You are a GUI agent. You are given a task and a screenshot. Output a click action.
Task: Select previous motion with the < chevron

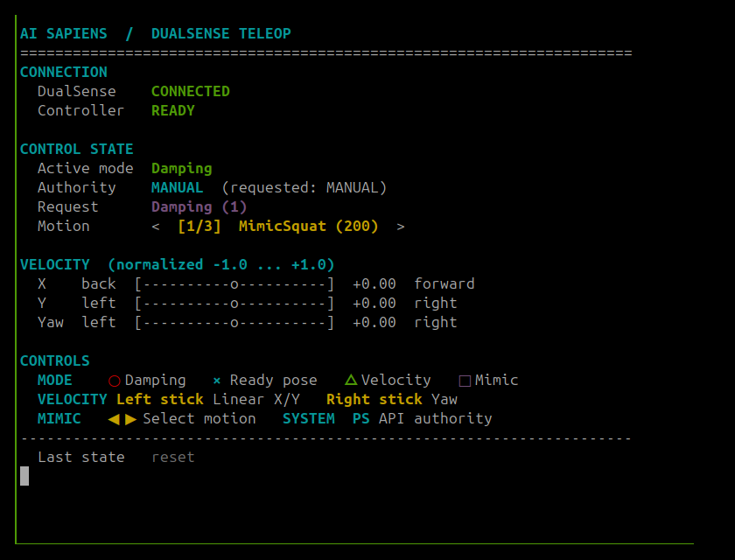pyautogui.click(x=156, y=227)
